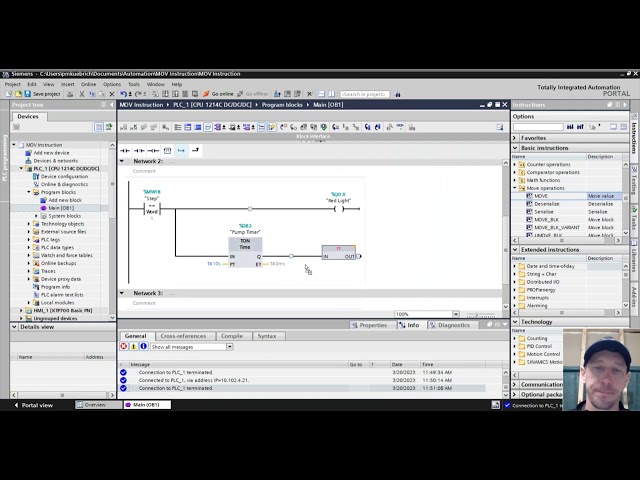This screenshot has width=640, height=480.
Task: Insert a normally closed contact
Action: (139, 151)
